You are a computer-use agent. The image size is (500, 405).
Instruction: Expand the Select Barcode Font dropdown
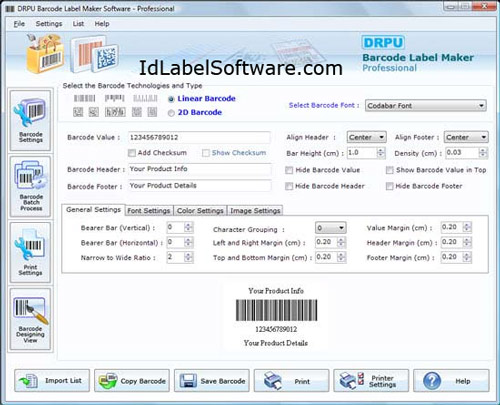pyautogui.click(x=426, y=106)
